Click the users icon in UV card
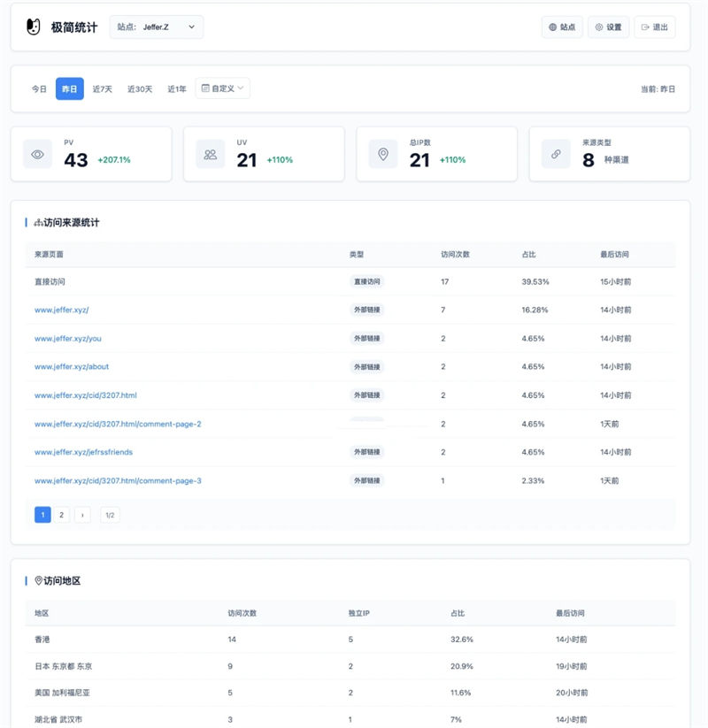708x728 pixels. click(211, 154)
